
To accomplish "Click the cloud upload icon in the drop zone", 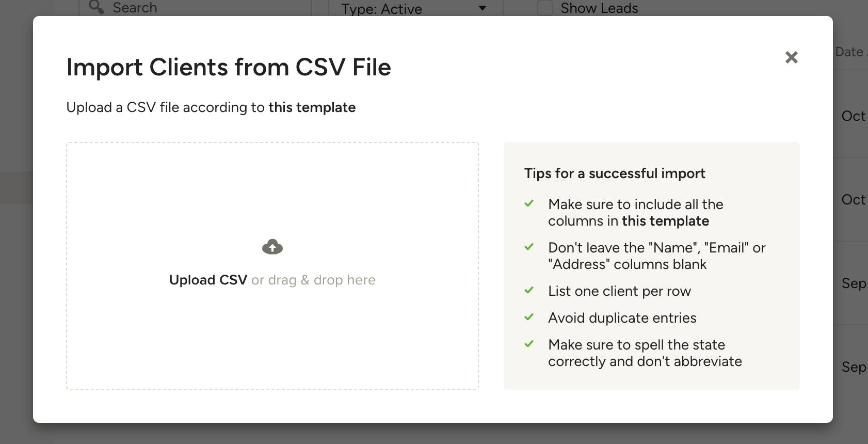I will (x=272, y=246).
